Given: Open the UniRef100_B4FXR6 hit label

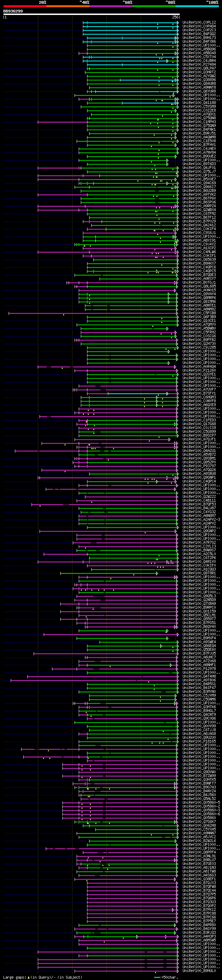Looking at the screenshot, I should [x=199, y=41].
